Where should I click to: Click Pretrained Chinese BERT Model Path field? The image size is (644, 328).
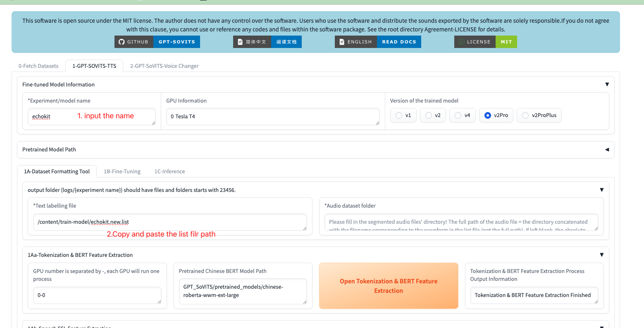click(243, 291)
